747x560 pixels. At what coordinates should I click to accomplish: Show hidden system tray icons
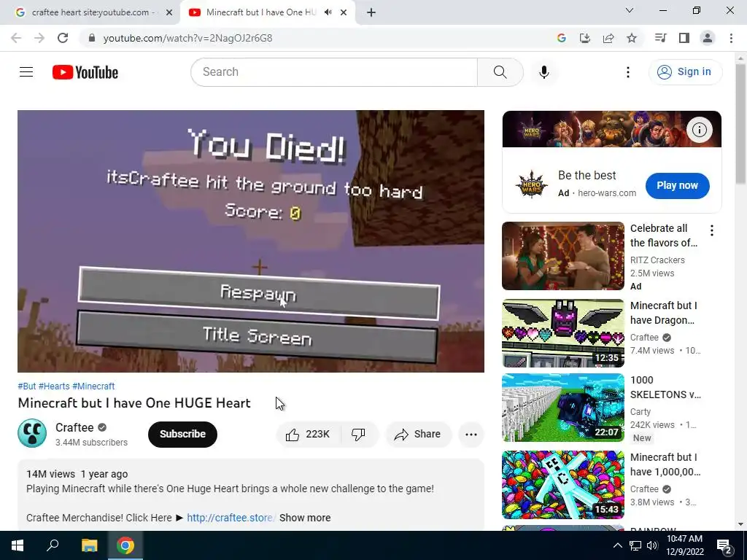click(617, 545)
